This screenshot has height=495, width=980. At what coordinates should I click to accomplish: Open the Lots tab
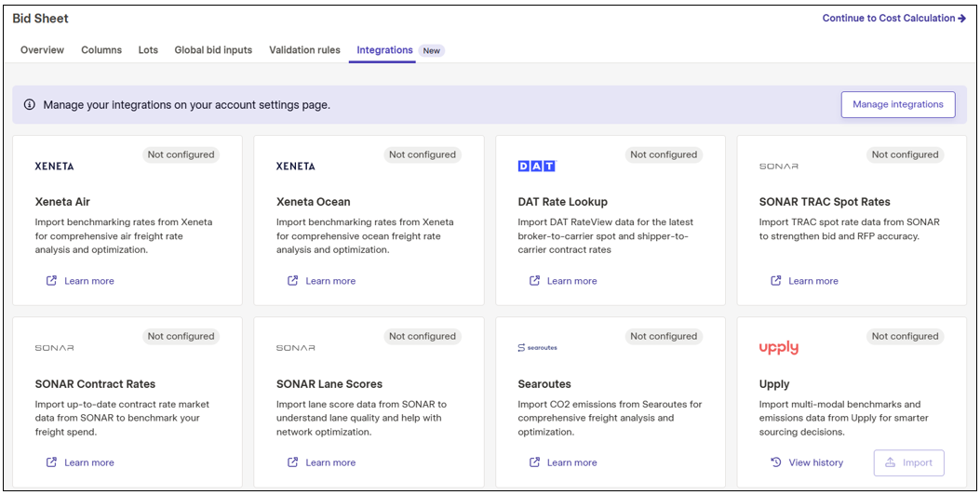click(x=148, y=50)
